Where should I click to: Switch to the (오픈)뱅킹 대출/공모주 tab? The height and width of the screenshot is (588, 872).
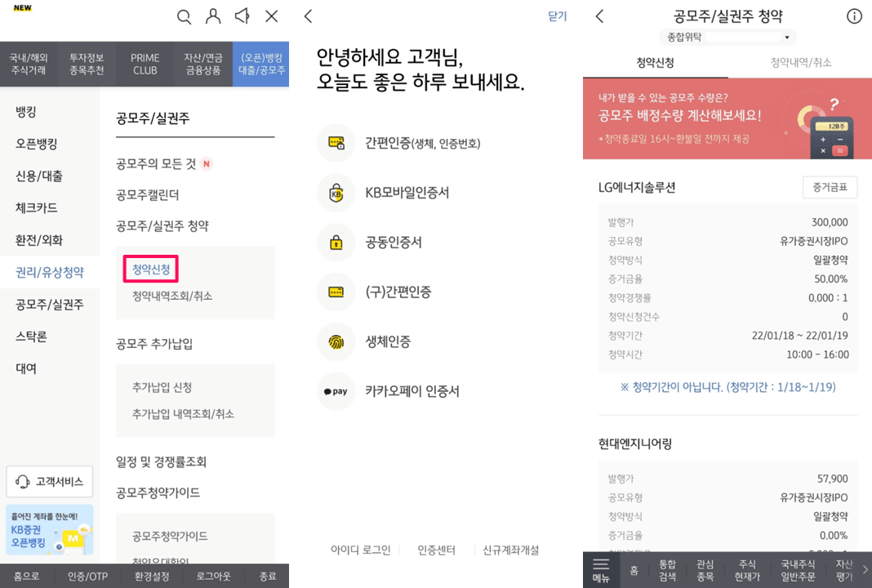pos(260,64)
